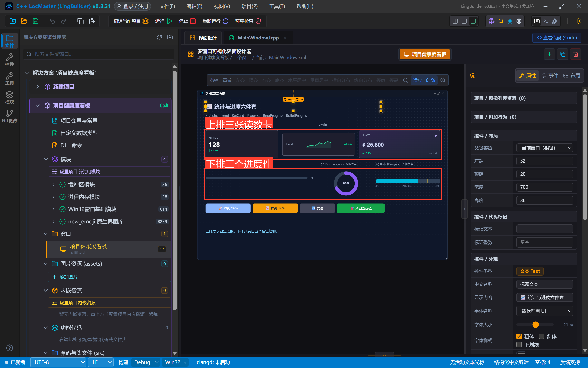Switch to the 布局 layout tab
This screenshot has height=368, width=588.
coord(572,75)
